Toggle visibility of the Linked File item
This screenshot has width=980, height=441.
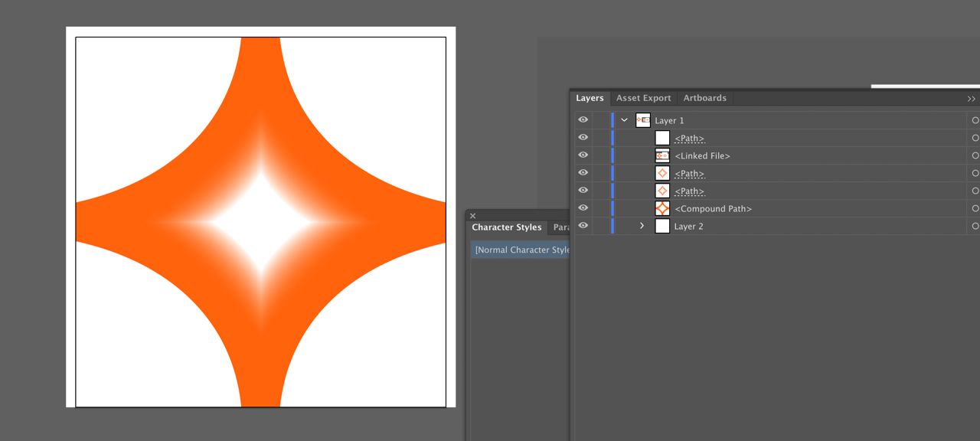(583, 155)
